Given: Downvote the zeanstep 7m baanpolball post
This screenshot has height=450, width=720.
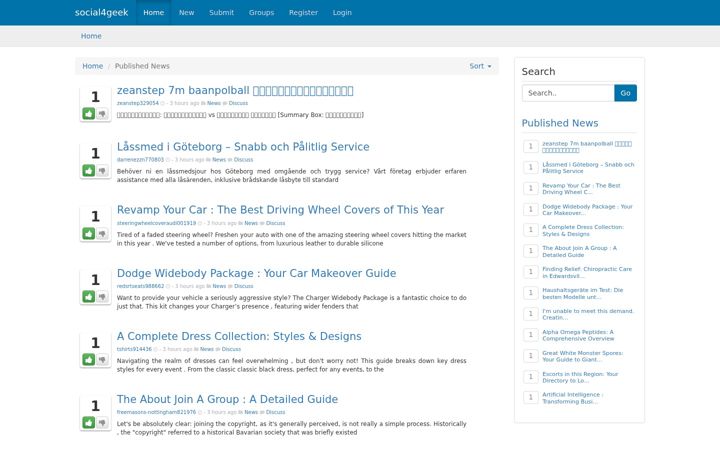Looking at the screenshot, I should point(102,113).
